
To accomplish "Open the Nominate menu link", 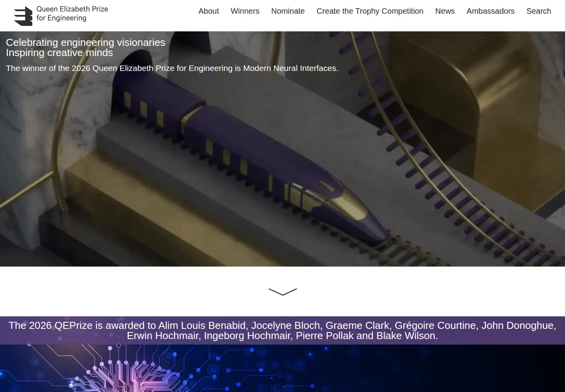I will pyautogui.click(x=288, y=11).
